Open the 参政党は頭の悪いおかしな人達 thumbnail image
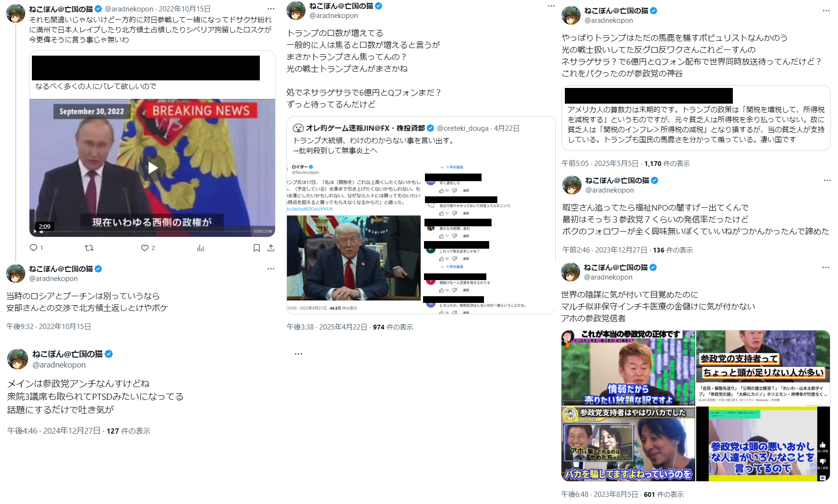The width and height of the screenshot is (838, 504). point(763,444)
